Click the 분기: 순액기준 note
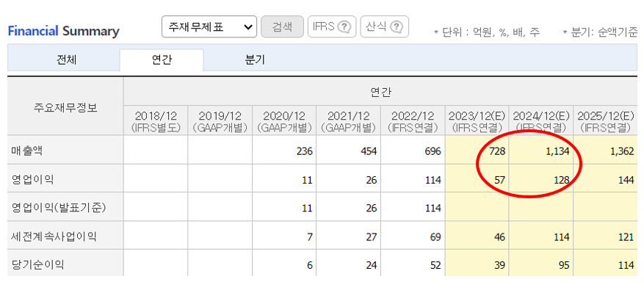The width and height of the screenshot is (644, 282). [600, 32]
